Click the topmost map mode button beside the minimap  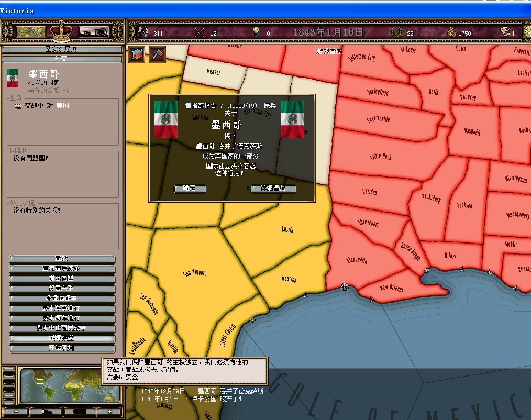pos(9,370)
